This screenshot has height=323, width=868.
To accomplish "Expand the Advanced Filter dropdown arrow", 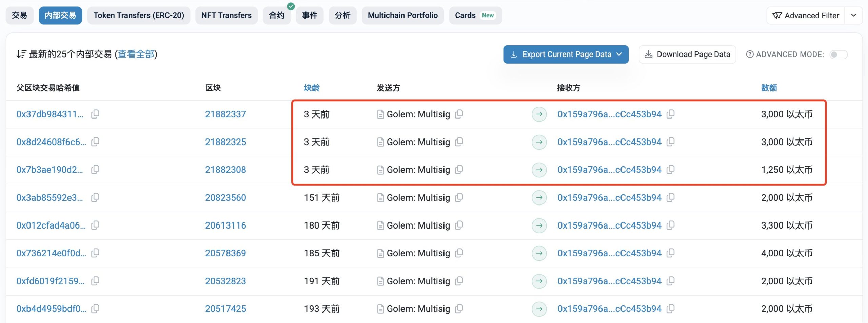I will tap(854, 16).
